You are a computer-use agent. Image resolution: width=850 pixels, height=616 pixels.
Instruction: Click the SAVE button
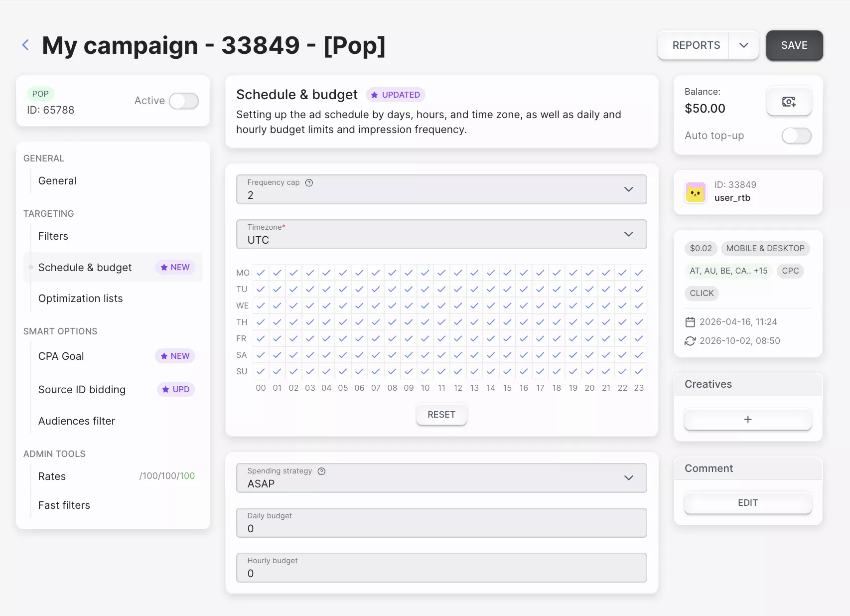point(794,45)
